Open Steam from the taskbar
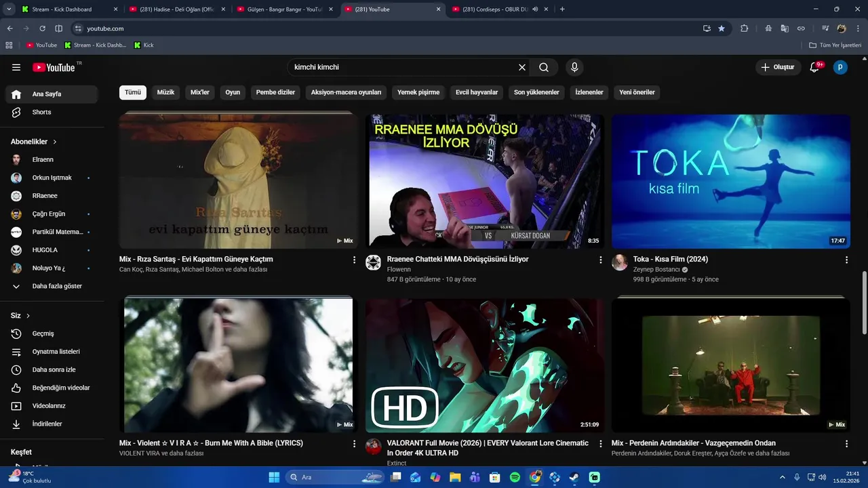868x488 pixels. click(x=574, y=477)
